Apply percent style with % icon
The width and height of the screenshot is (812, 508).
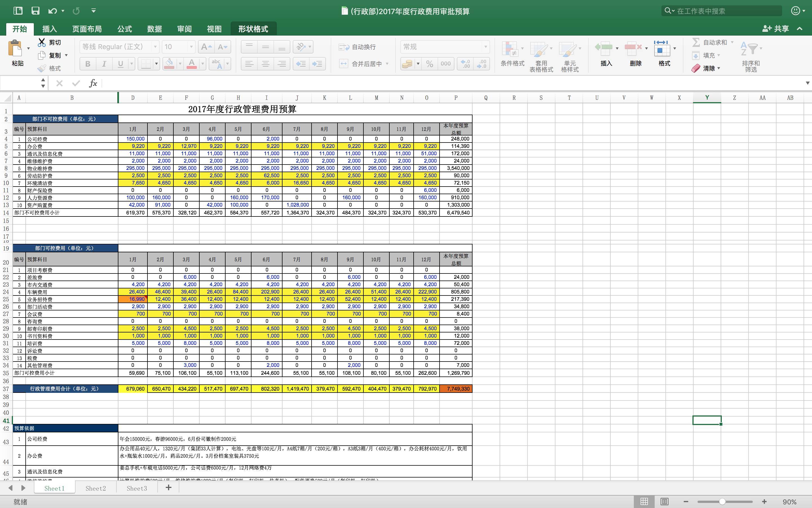(x=429, y=63)
